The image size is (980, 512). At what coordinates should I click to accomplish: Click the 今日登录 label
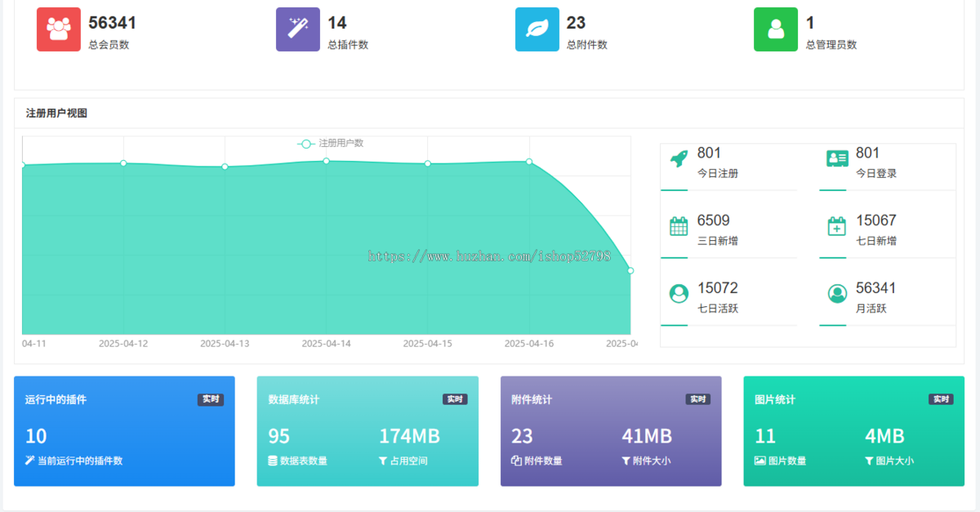coord(876,173)
